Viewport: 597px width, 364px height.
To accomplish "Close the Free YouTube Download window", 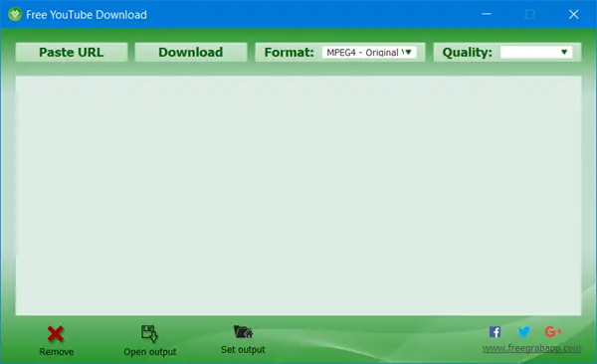I will pyautogui.click(x=574, y=15).
